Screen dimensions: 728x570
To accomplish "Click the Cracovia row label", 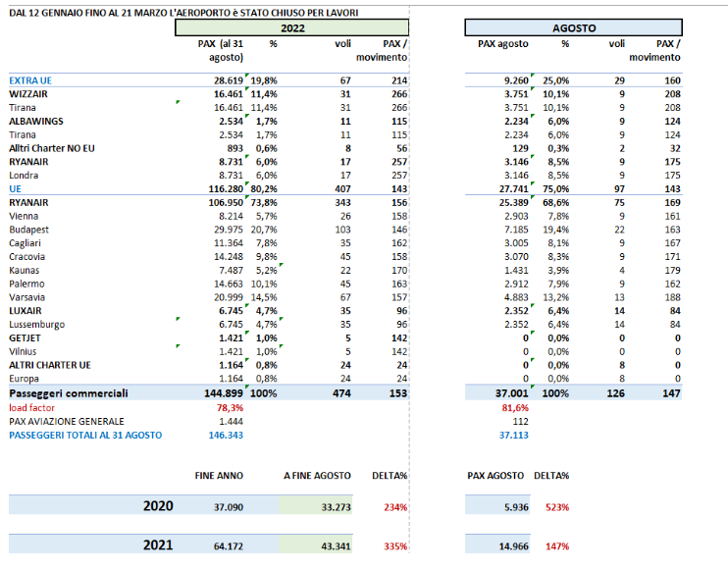I will pos(26,256).
